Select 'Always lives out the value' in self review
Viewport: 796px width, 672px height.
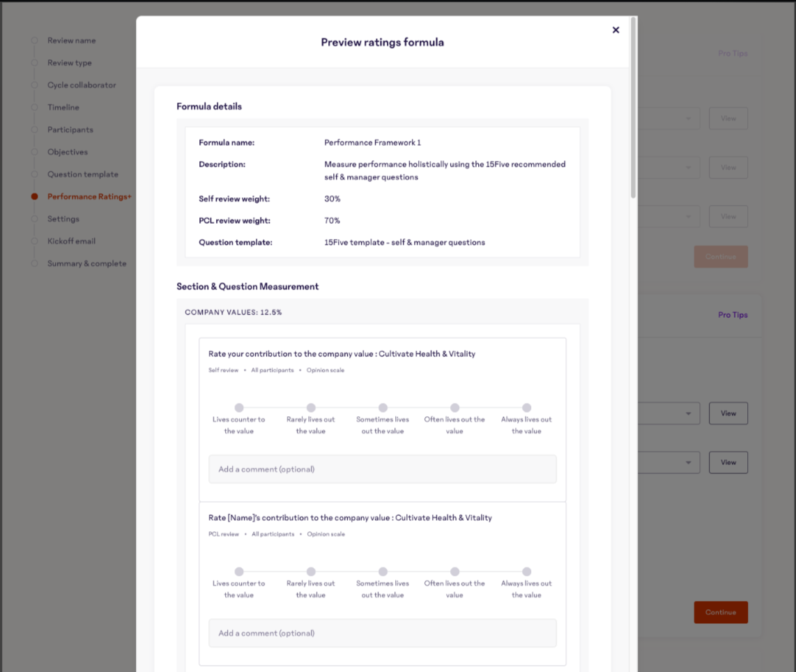pos(526,408)
